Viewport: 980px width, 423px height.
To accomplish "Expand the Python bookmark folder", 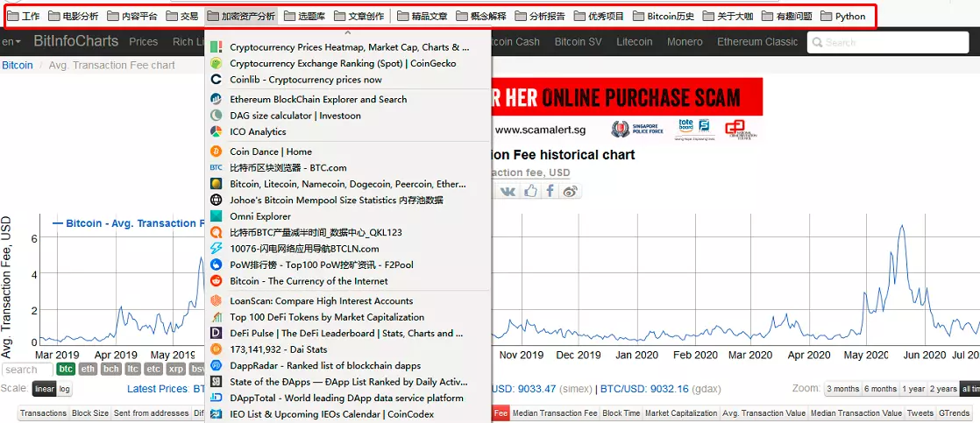I will (x=842, y=16).
